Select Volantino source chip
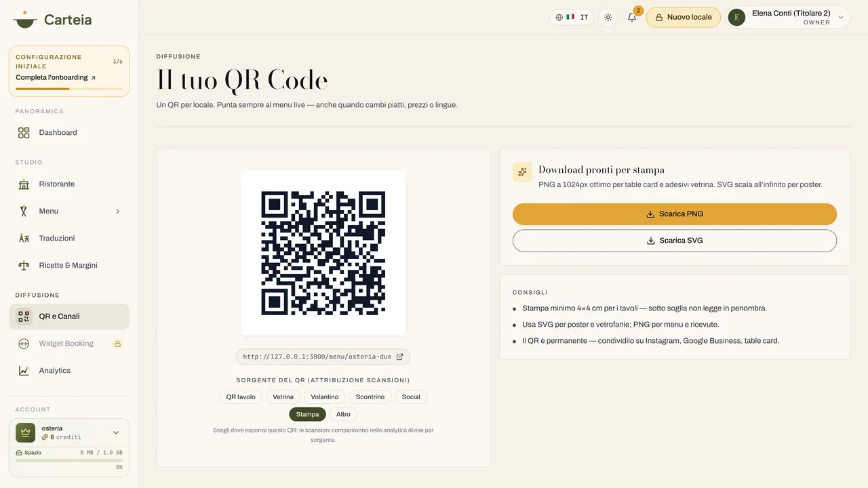Screen dimensions: 868x488 (325, 397)
